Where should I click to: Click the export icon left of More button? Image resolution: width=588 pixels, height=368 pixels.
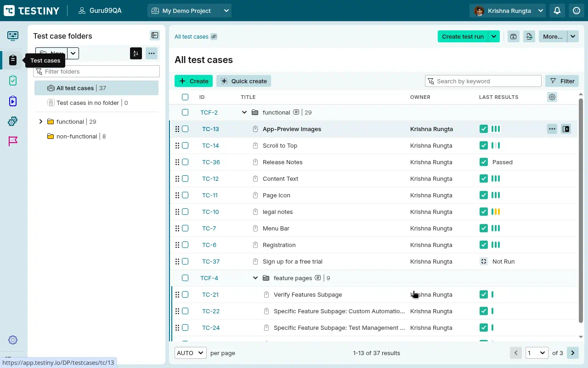(x=529, y=36)
